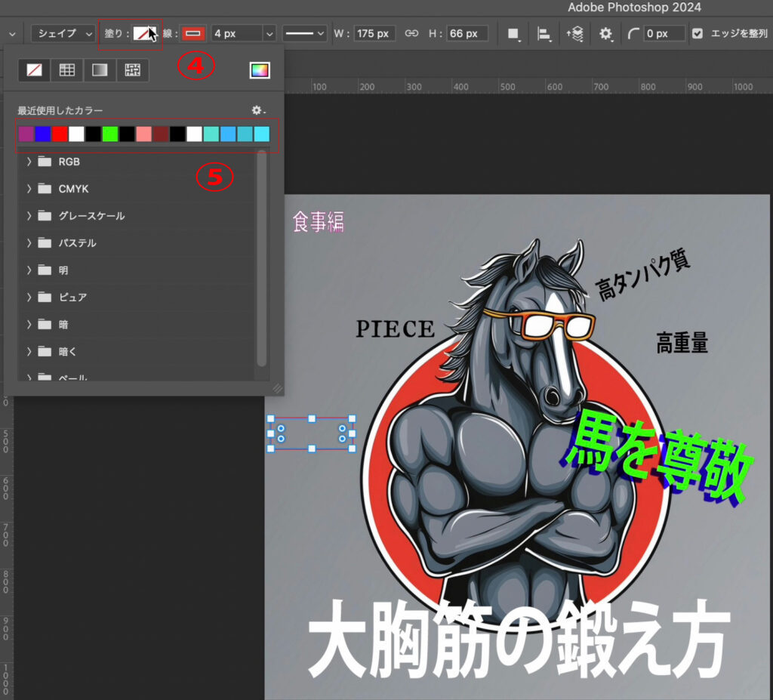Click the white 大胸筋の鍛え方 title text
Viewport: 773px width, 700px height.
(x=518, y=641)
